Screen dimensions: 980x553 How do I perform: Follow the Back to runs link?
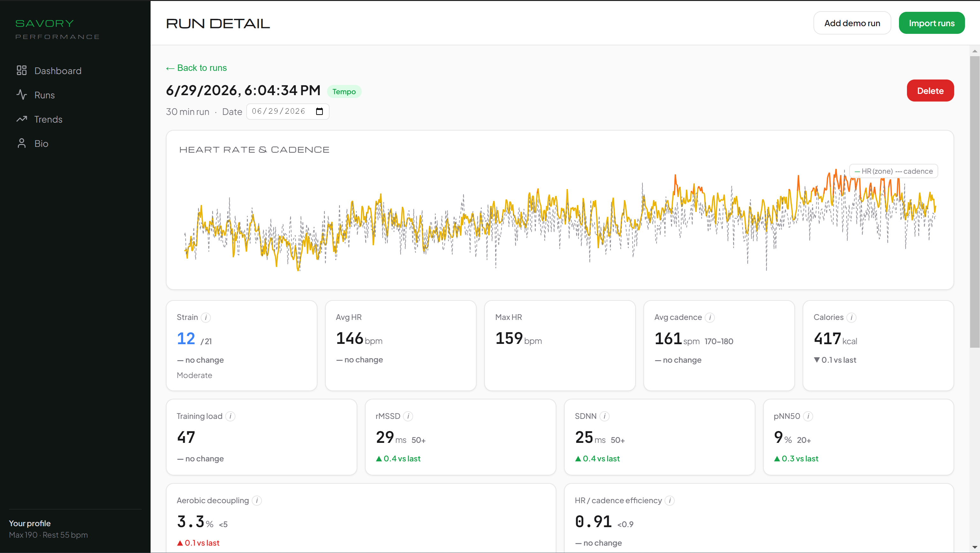click(196, 68)
